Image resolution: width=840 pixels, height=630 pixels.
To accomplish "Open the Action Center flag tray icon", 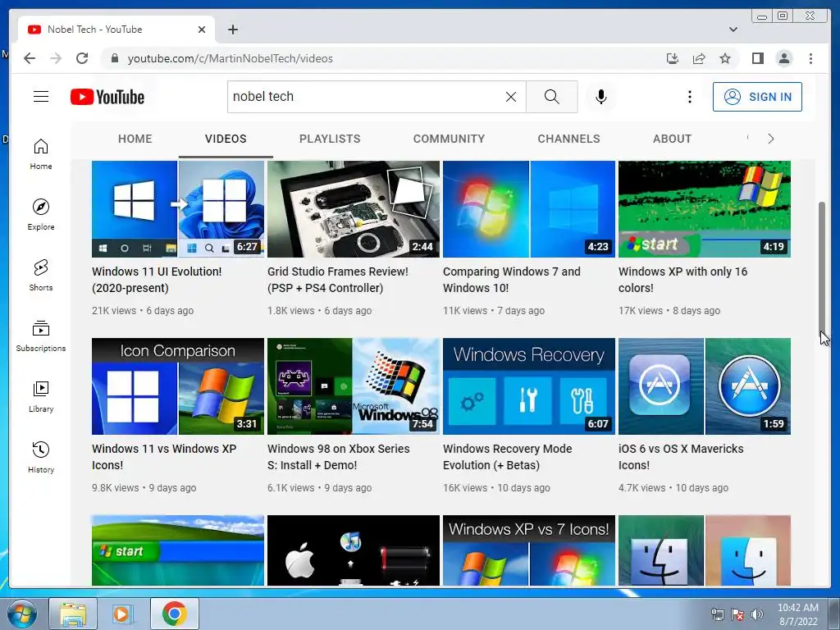I will click(x=737, y=614).
